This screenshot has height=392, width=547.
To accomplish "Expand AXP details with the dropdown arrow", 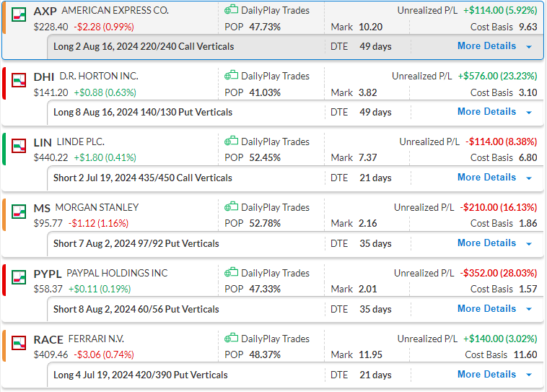I will [x=529, y=47].
